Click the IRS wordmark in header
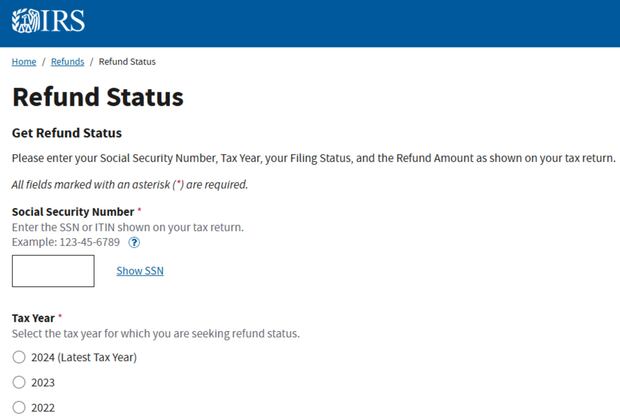The width and height of the screenshot is (620, 419). 63,21
